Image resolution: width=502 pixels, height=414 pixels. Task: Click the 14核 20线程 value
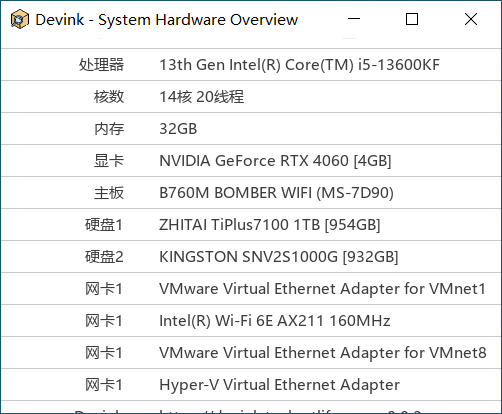[202, 97]
